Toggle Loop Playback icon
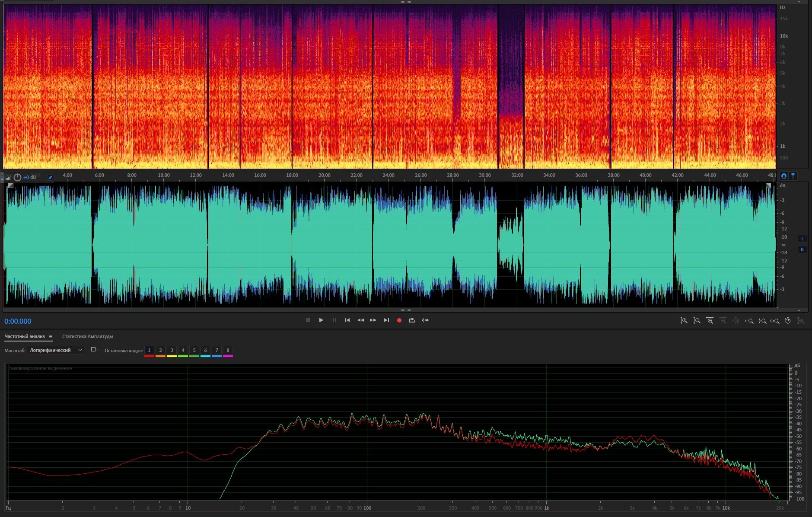This screenshot has width=812, height=517. [412, 320]
